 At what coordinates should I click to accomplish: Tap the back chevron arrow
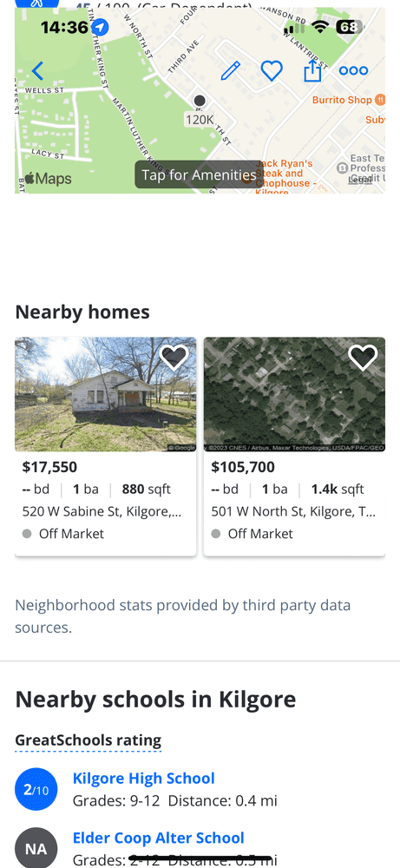37,71
